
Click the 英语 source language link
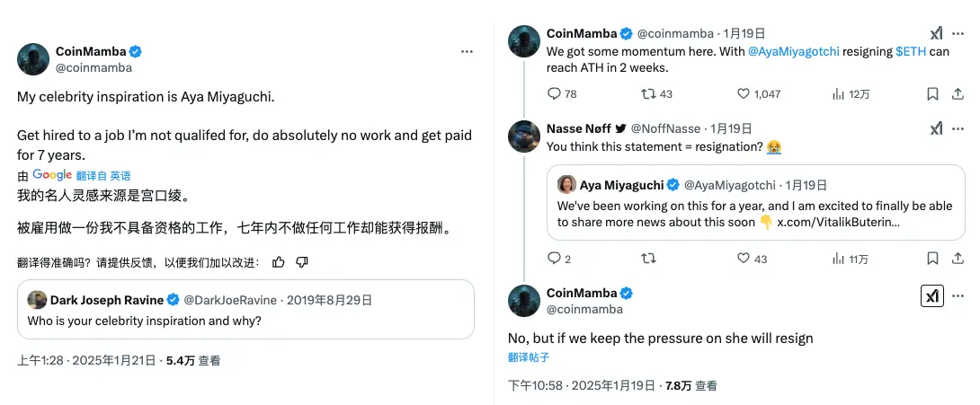pyautogui.click(x=120, y=175)
